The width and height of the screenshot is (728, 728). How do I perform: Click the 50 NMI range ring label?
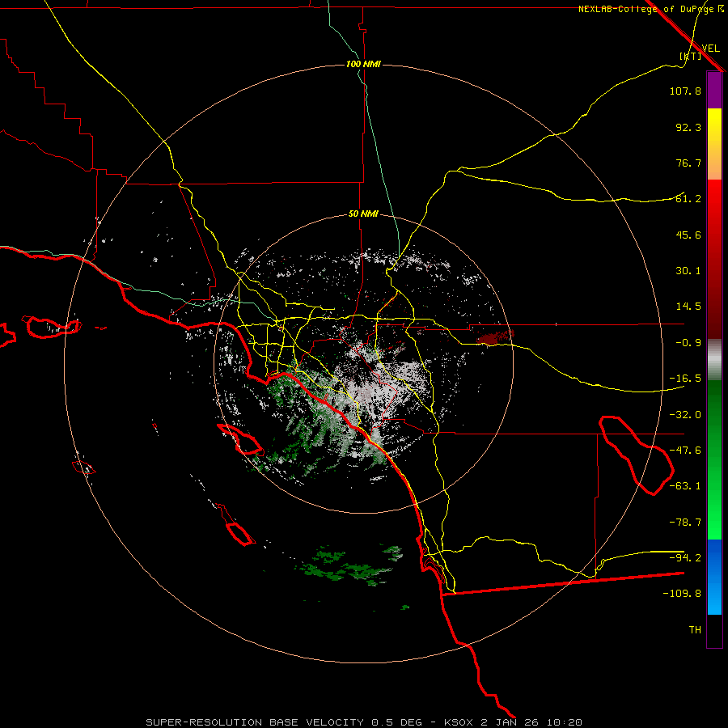pos(363,214)
